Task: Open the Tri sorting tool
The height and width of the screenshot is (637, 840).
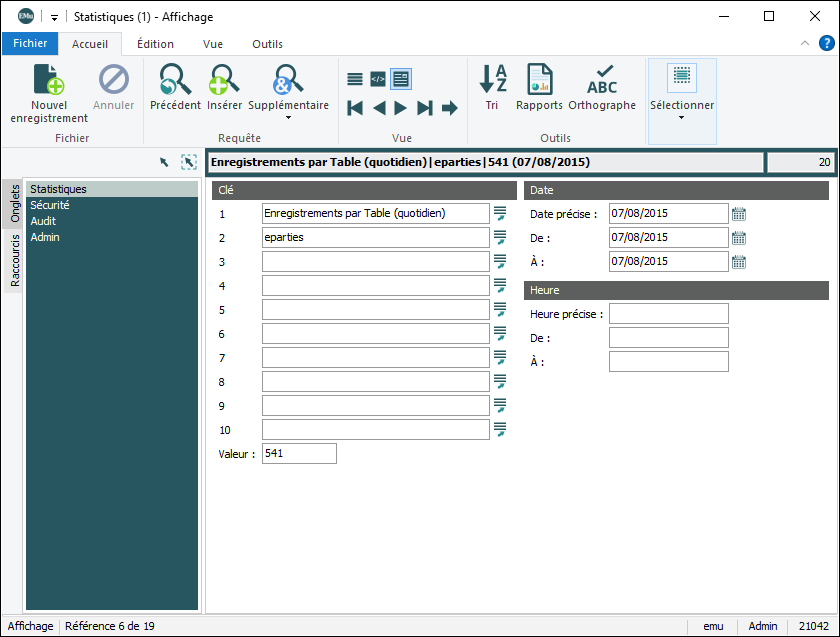Action: pyautogui.click(x=492, y=80)
